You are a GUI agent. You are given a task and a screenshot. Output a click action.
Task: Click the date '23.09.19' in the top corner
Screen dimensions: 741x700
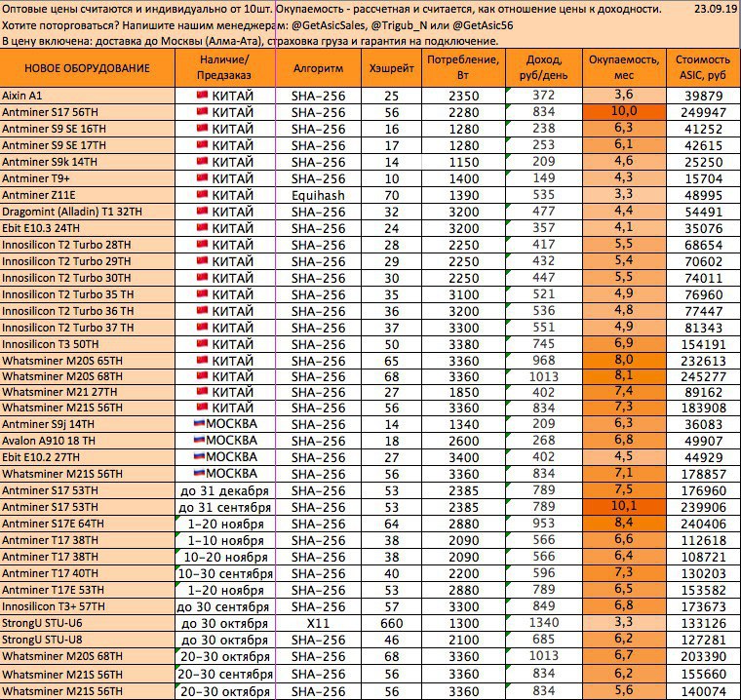(715, 9)
